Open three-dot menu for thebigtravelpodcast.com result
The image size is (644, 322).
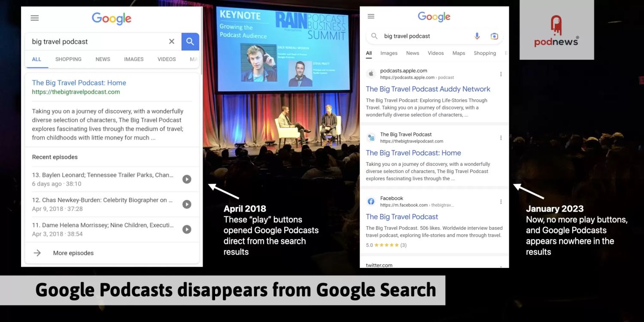[501, 138]
